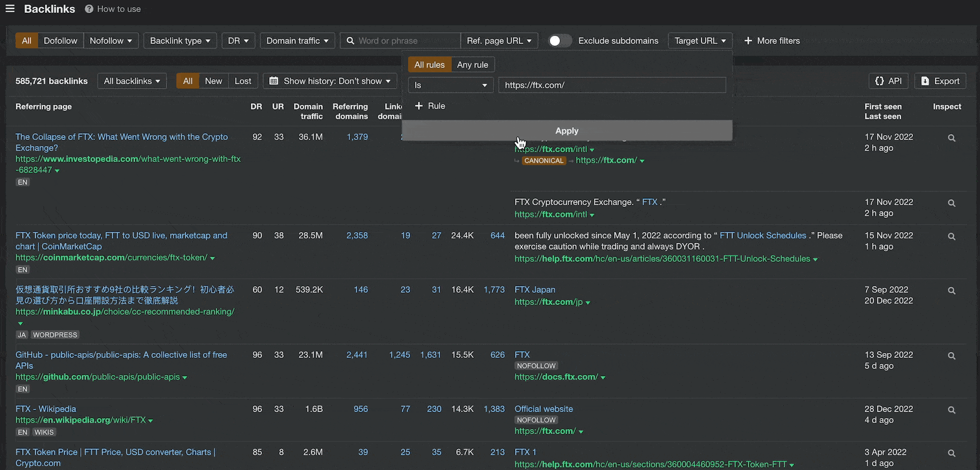Apply the target URL rule
Viewport: 980px width, 470px height.
pos(567,130)
